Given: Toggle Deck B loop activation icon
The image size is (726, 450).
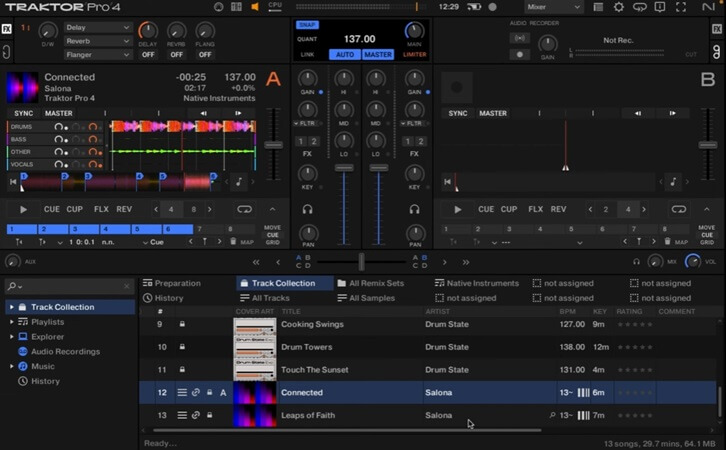Looking at the screenshot, I should coord(679,209).
